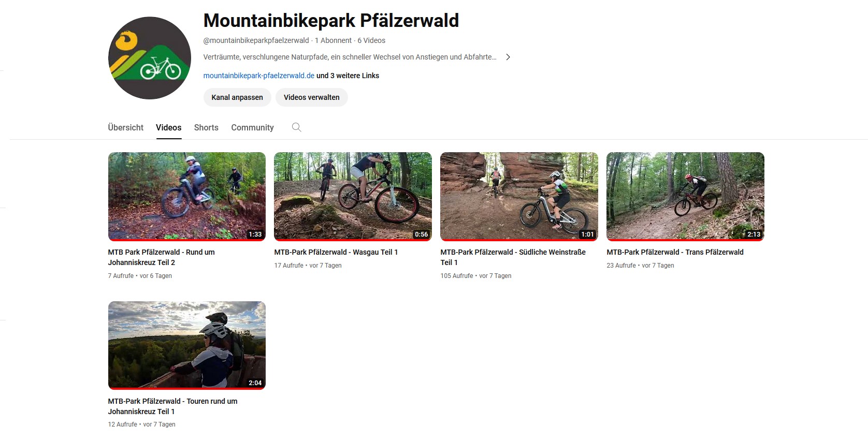Open Touren rund um Johanniskreuz Teil 1 thumbnail
Image resolution: width=868 pixels, height=440 pixels.
(x=187, y=345)
